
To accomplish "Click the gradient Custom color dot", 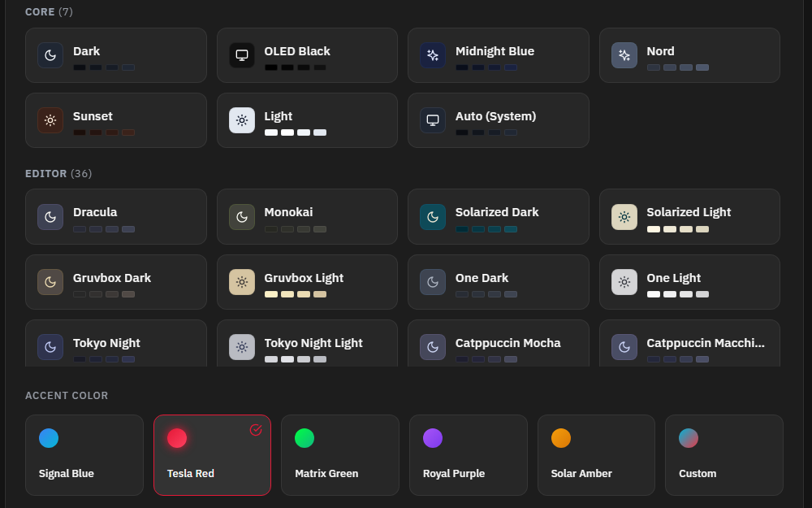I will (x=689, y=438).
